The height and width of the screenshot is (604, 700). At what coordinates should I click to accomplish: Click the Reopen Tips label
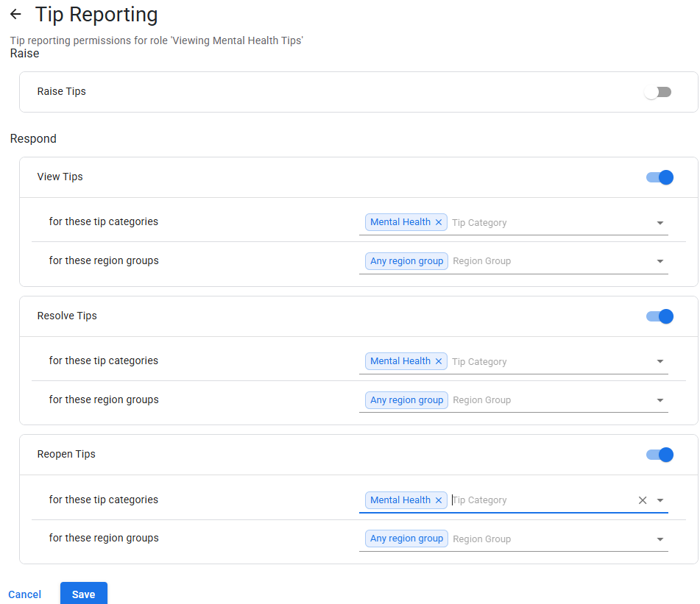[x=66, y=454]
